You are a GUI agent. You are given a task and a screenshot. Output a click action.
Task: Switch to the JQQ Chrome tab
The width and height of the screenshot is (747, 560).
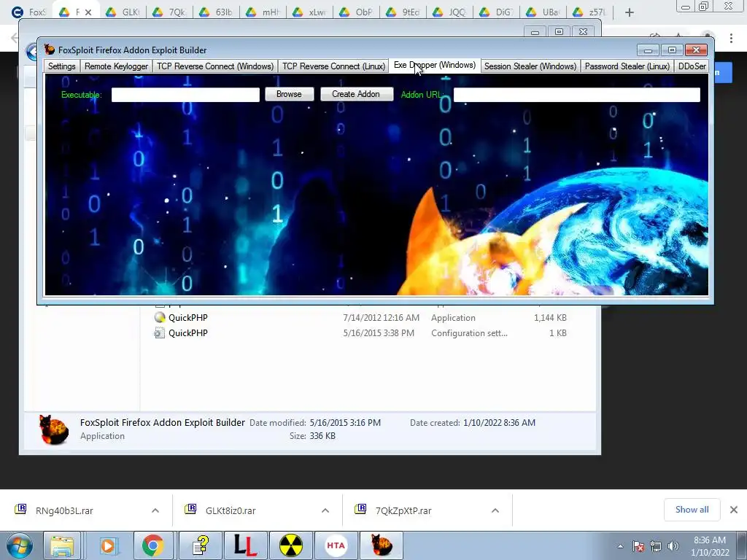[x=449, y=12]
